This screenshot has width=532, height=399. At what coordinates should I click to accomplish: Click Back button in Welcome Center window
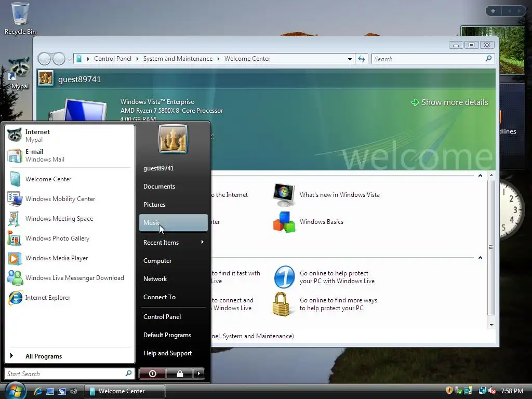point(44,59)
